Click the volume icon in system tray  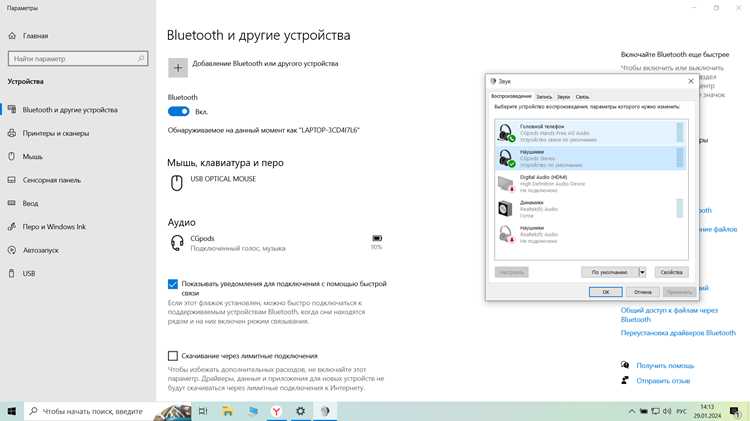click(667, 411)
